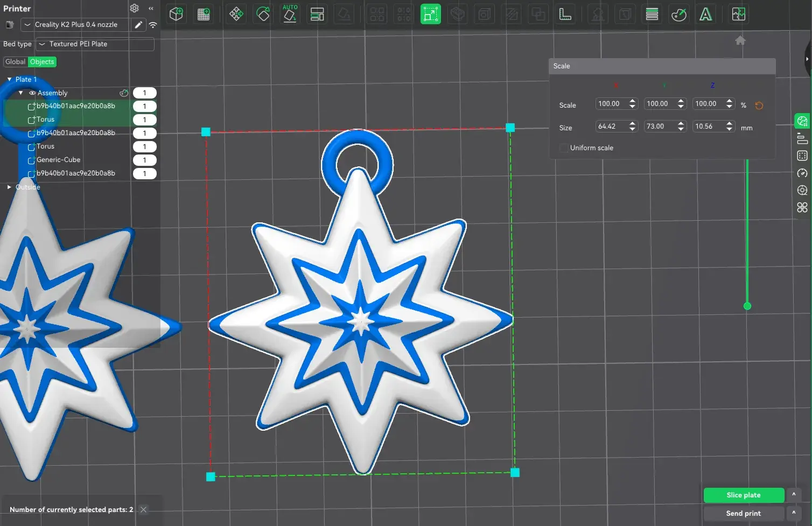Select the Measure tool icon

(x=565, y=14)
